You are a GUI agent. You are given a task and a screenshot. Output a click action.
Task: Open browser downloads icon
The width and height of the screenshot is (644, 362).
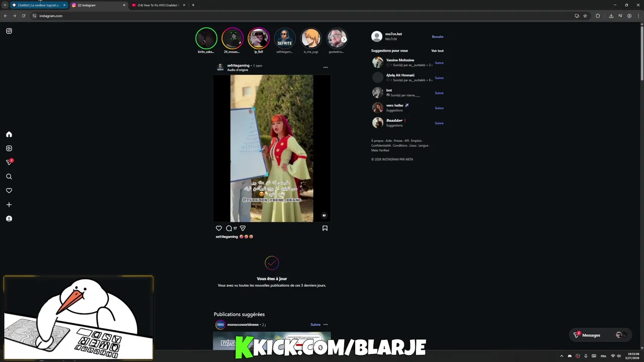click(x=611, y=16)
